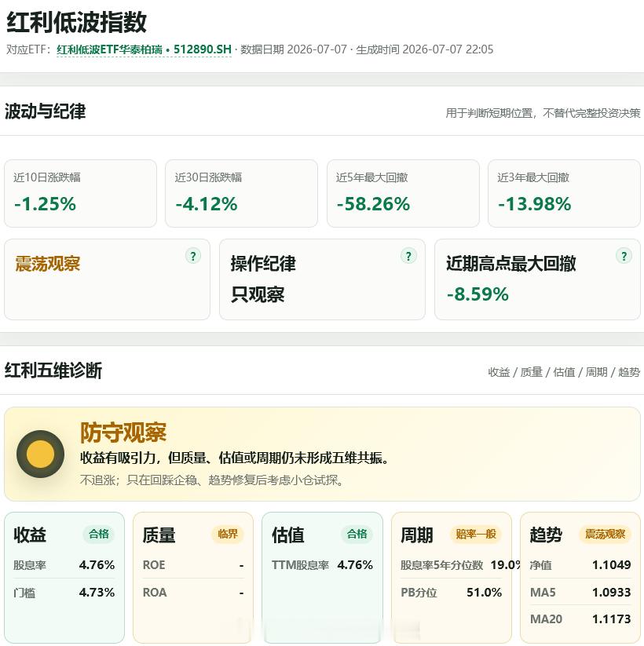Viewport: 644px width, 646px height.
Task: Click the 用于判断短期位置 disclaimer text
Action: pyautogui.click(x=543, y=113)
